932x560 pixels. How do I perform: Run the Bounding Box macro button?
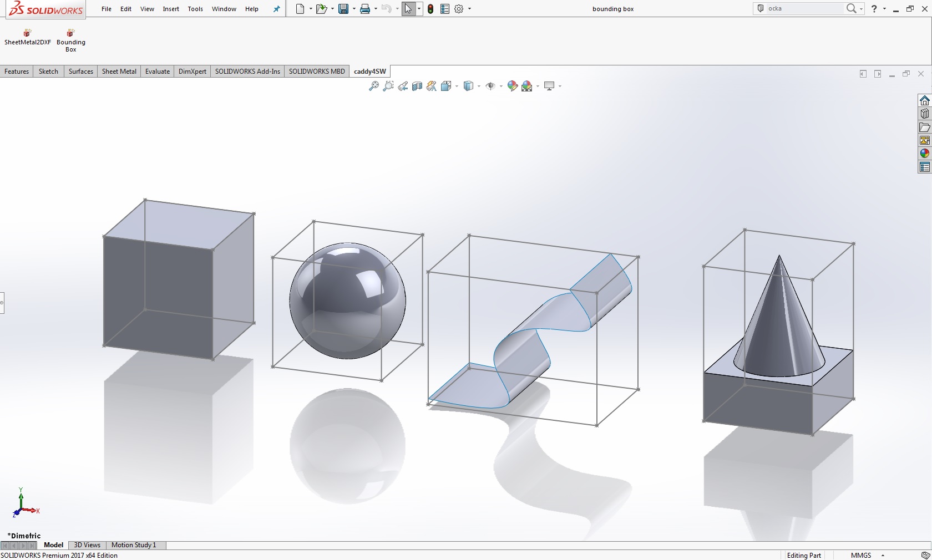point(70,40)
